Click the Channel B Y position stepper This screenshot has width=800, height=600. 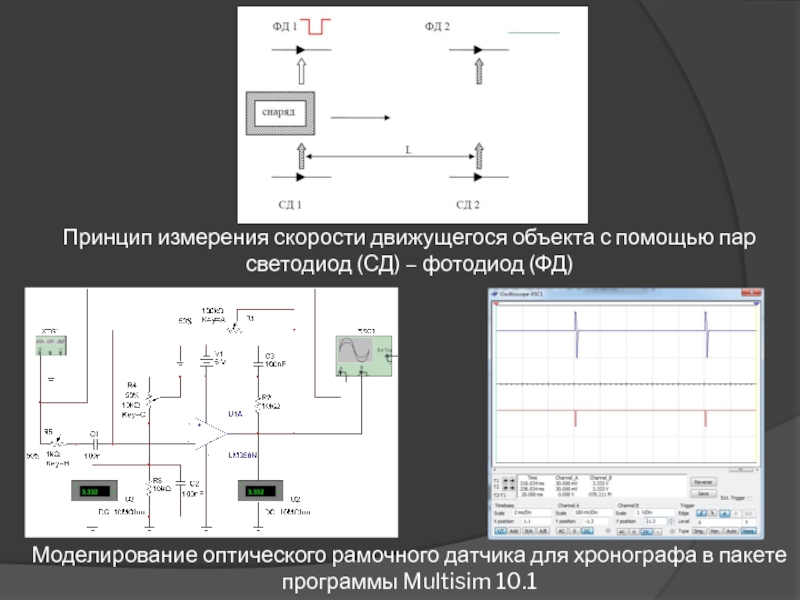coord(671,521)
